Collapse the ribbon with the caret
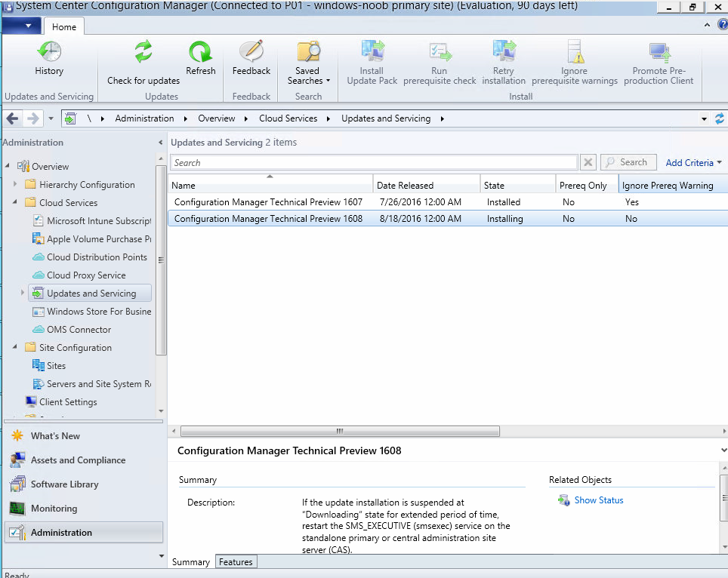728x578 pixels. point(707,25)
